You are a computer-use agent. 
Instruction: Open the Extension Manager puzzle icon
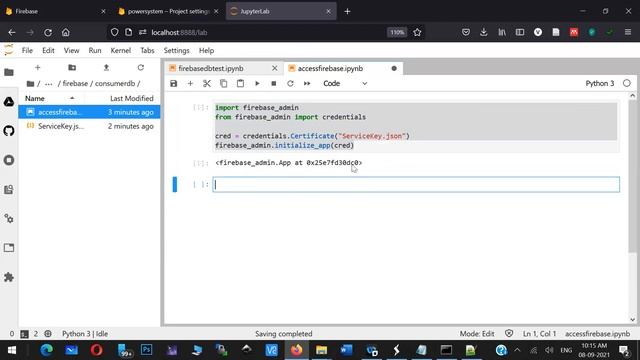(x=9, y=277)
